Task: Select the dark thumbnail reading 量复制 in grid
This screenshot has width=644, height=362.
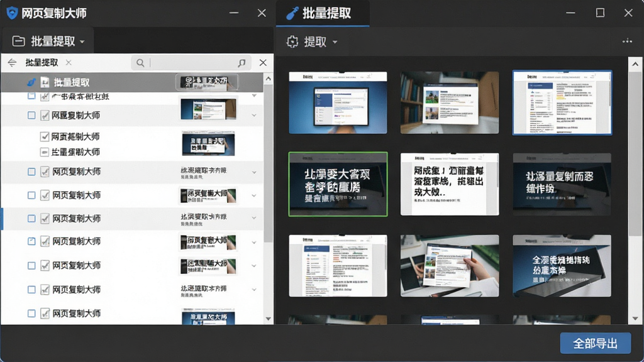Action: click(562, 184)
